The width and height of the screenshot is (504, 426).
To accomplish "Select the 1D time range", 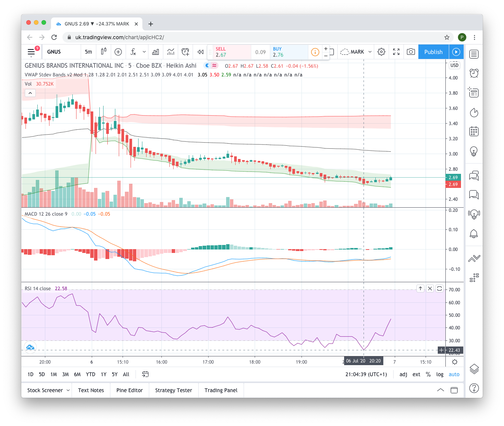I will pyautogui.click(x=30, y=374).
